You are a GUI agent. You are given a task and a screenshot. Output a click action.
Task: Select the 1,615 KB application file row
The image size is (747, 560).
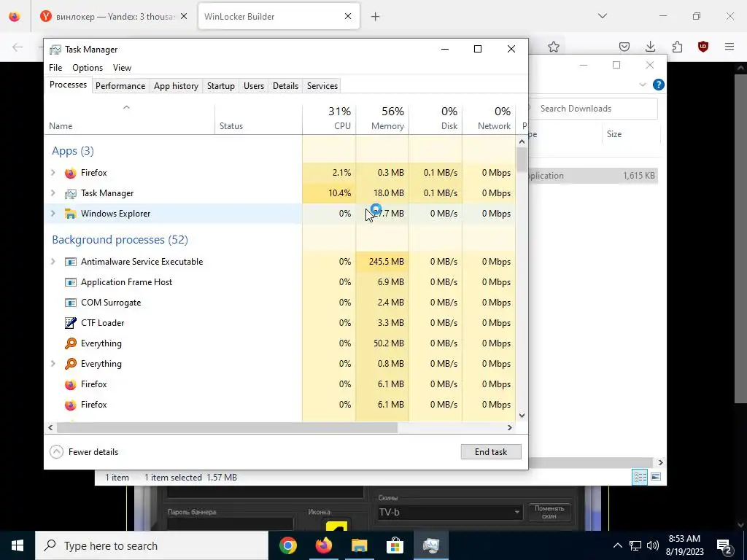coord(593,176)
